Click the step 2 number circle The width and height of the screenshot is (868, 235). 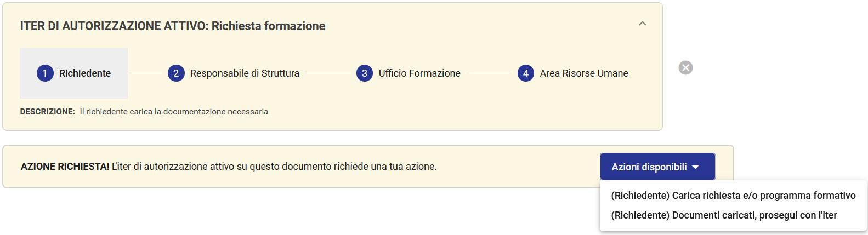[176, 73]
